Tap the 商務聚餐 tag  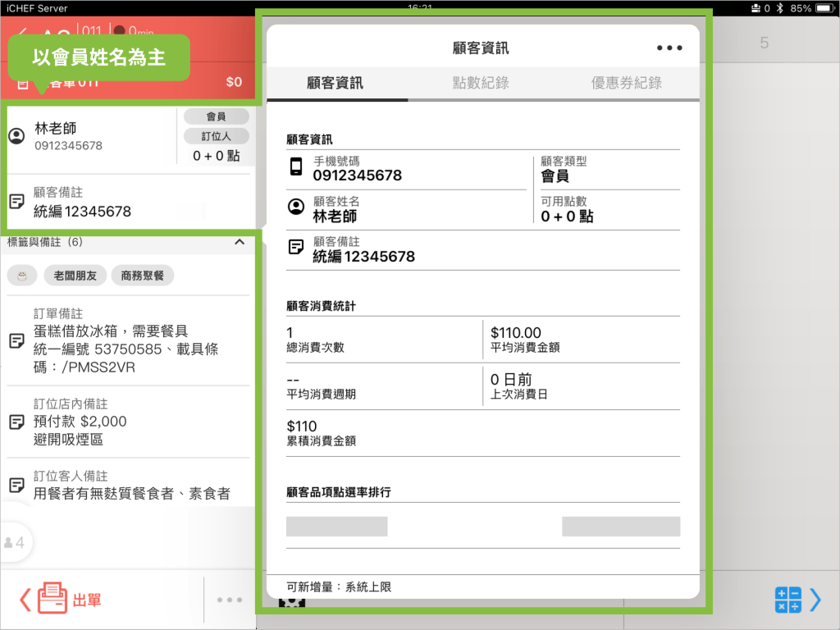click(143, 276)
